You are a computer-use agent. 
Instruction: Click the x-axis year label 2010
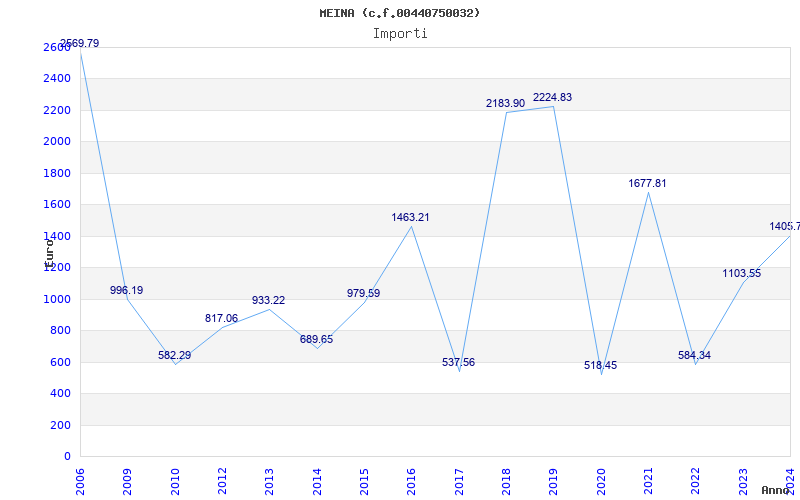(175, 482)
